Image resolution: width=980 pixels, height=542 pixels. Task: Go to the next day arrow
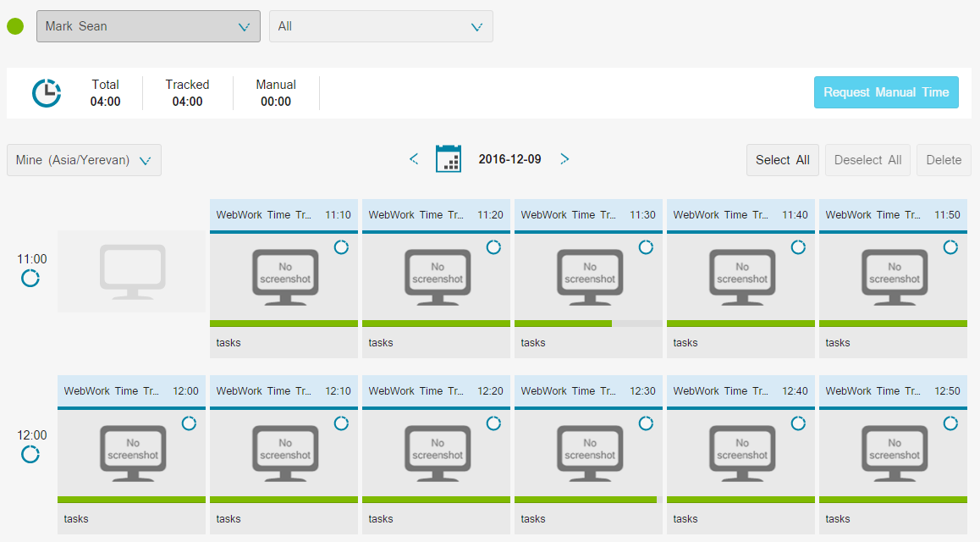(x=564, y=158)
